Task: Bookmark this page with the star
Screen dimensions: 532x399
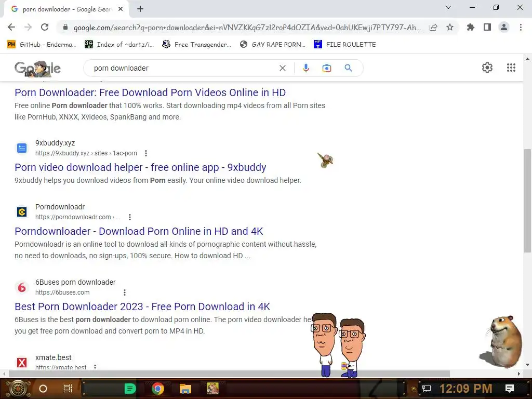Action: point(450,27)
